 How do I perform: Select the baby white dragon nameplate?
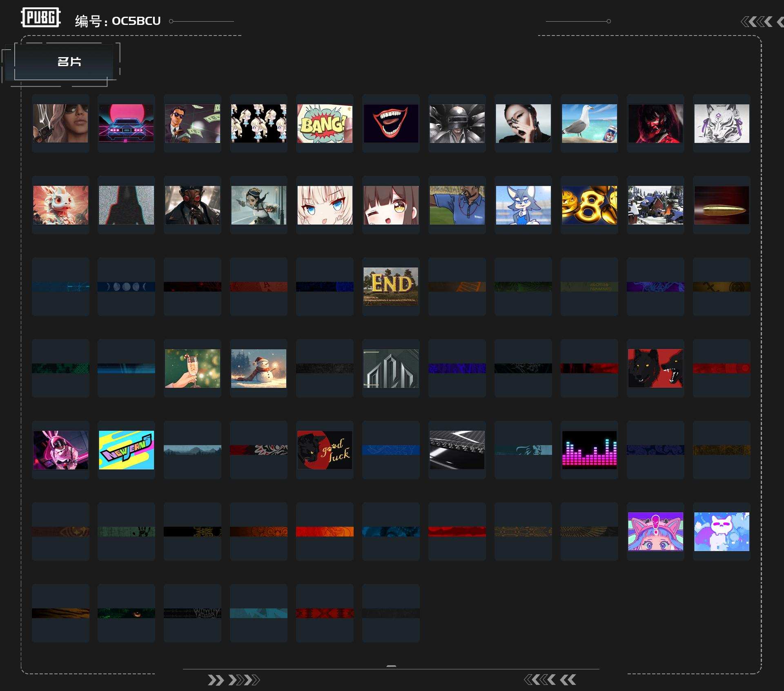coord(60,205)
